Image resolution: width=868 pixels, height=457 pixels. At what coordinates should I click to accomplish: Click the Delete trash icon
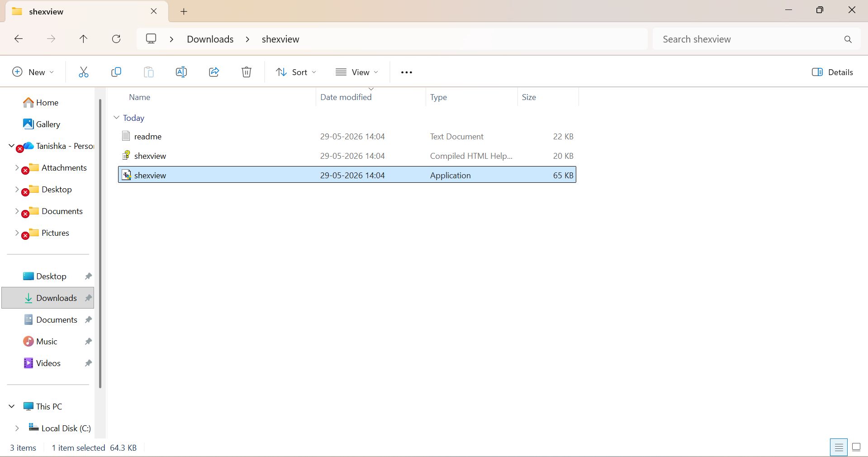point(247,72)
